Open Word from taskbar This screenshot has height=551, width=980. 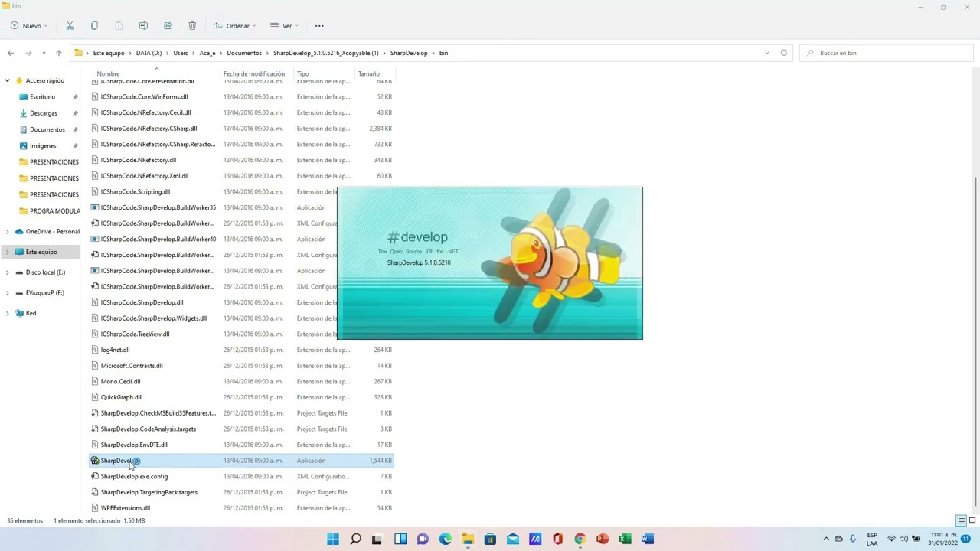[648, 539]
